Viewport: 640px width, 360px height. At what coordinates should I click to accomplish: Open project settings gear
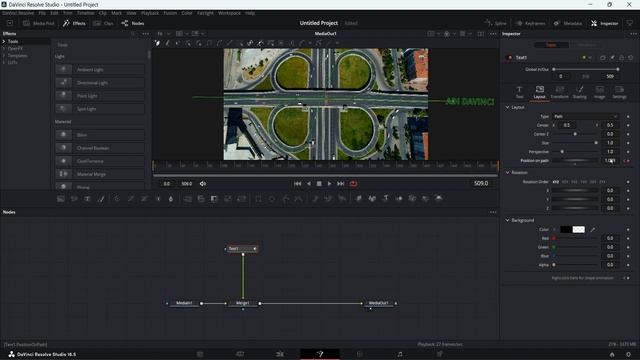(x=628, y=354)
